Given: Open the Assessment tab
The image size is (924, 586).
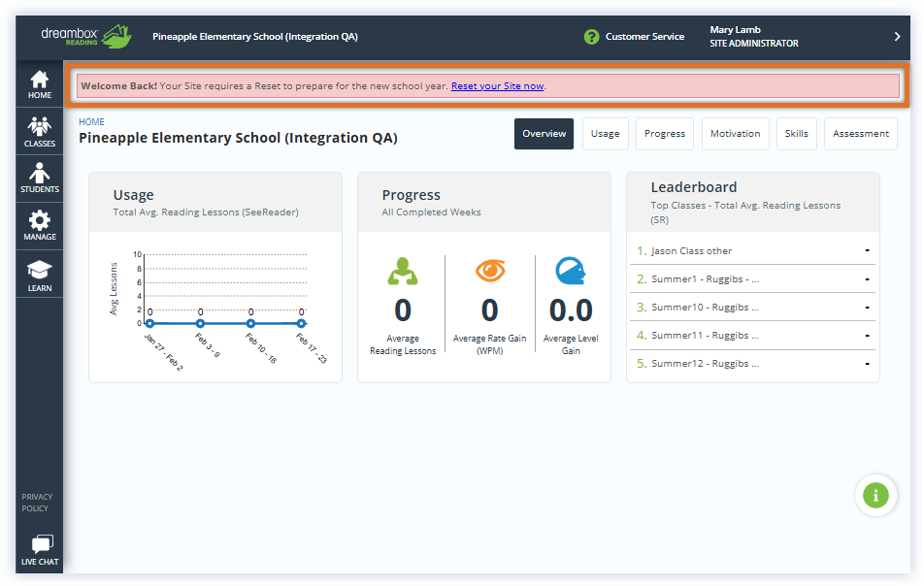Looking at the screenshot, I should [x=860, y=134].
